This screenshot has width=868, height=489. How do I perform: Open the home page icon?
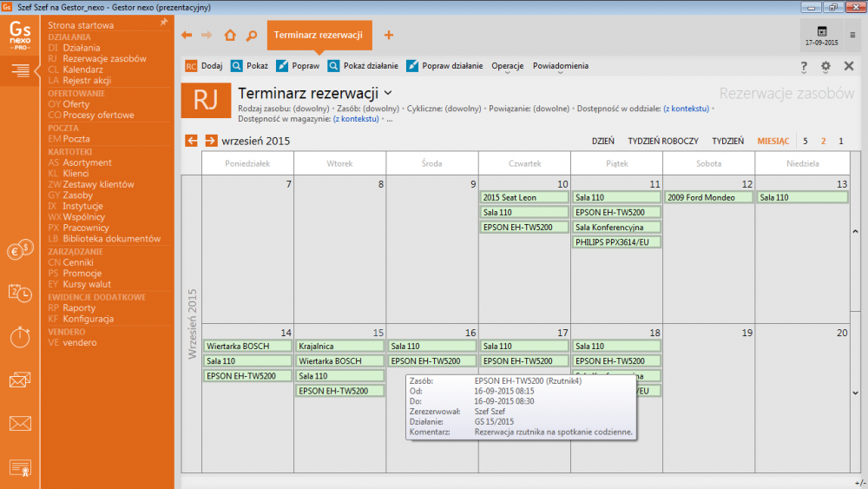[230, 36]
